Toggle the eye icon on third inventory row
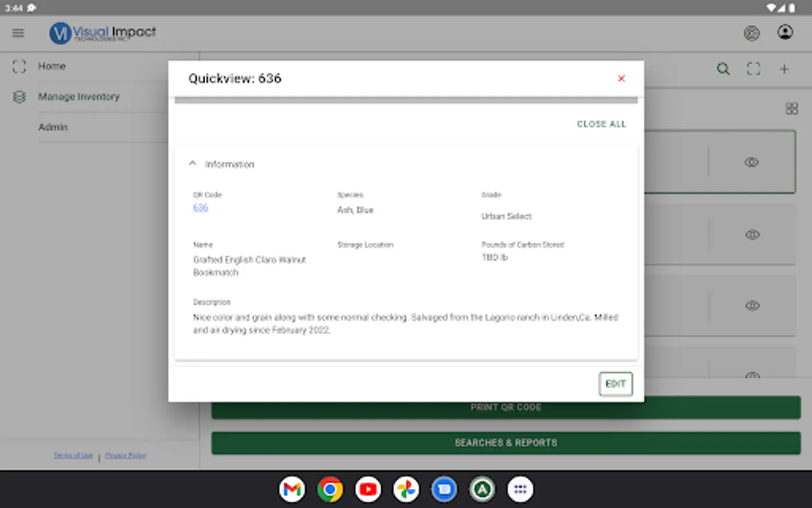The height and width of the screenshot is (508, 812). 752,305
